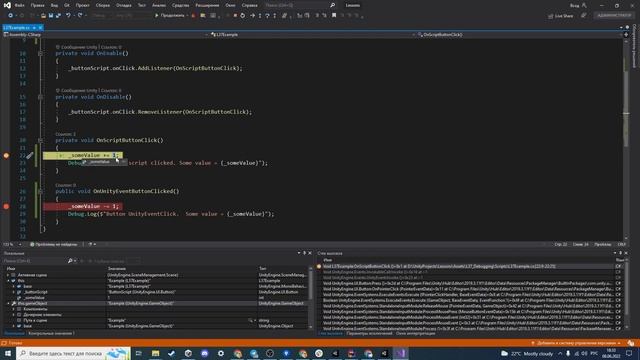The height and width of the screenshot is (360, 640).
Task: Click the code editor vertical scrollbar
Action: pos(626,139)
